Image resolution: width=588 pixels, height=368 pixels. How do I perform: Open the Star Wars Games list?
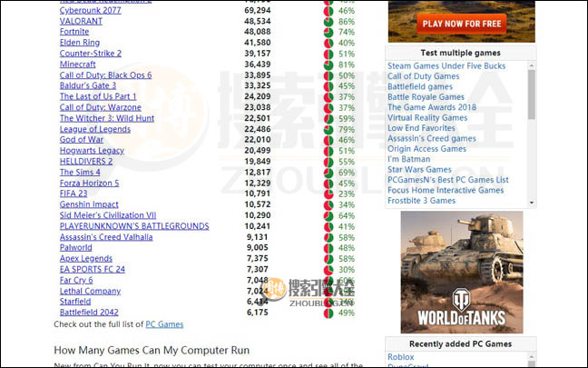[419, 170]
